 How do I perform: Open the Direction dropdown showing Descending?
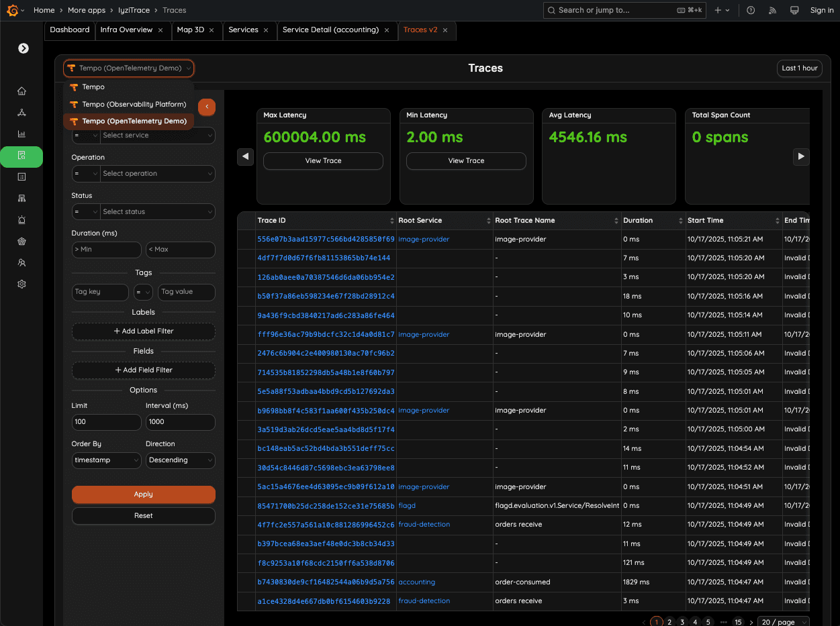pyautogui.click(x=181, y=460)
